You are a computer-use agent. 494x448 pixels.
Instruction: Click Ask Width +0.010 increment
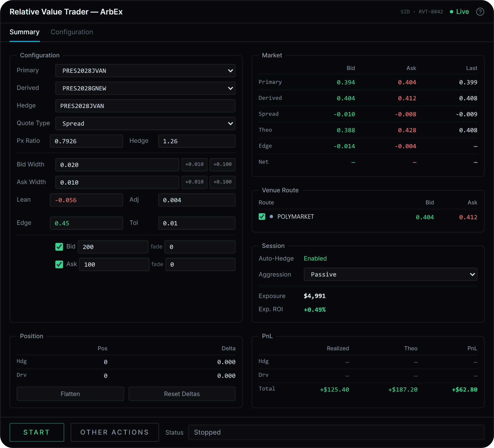coord(194,182)
